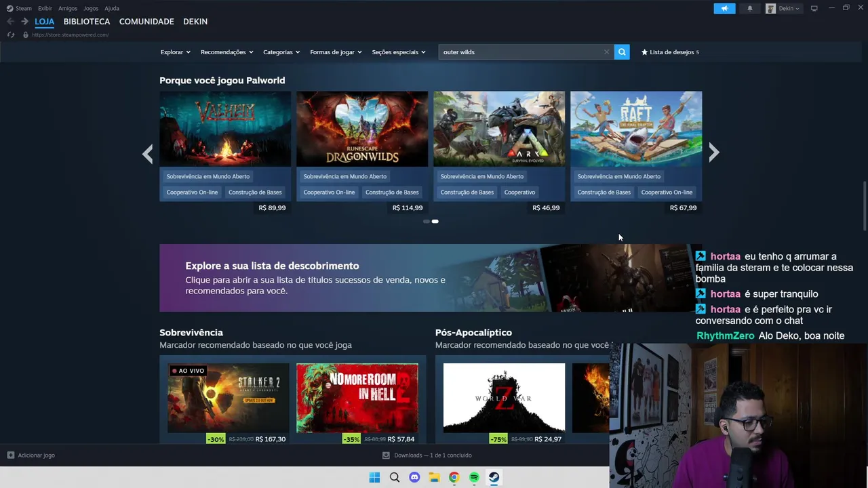Click the Steam logo icon in the menu bar
868x488 pixels.
(9, 8)
